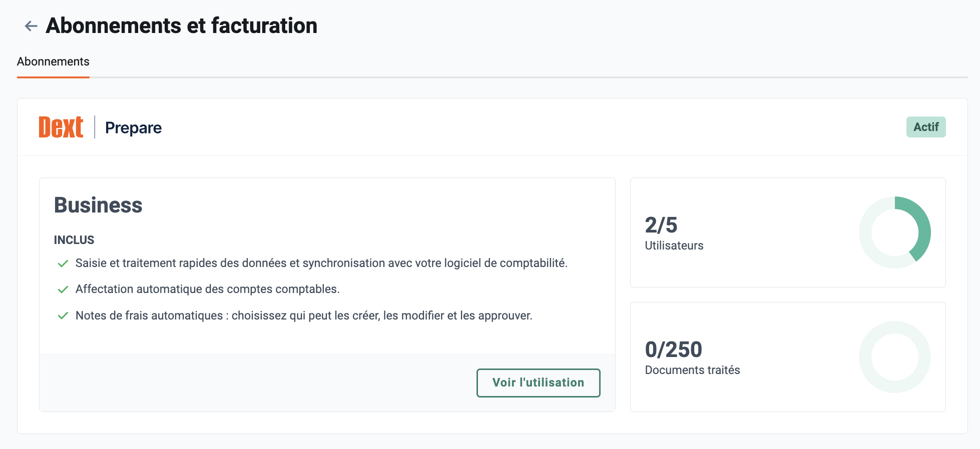Click checkmark beside data entry feature
This screenshot has width=980, height=449.
click(x=63, y=263)
